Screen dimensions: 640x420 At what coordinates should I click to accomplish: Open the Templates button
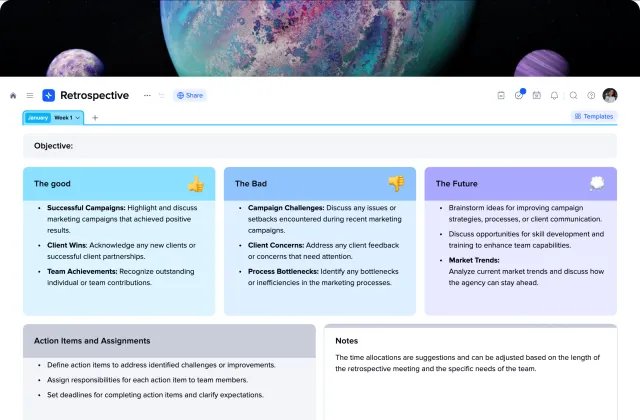pyautogui.click(x=594, y=117)
